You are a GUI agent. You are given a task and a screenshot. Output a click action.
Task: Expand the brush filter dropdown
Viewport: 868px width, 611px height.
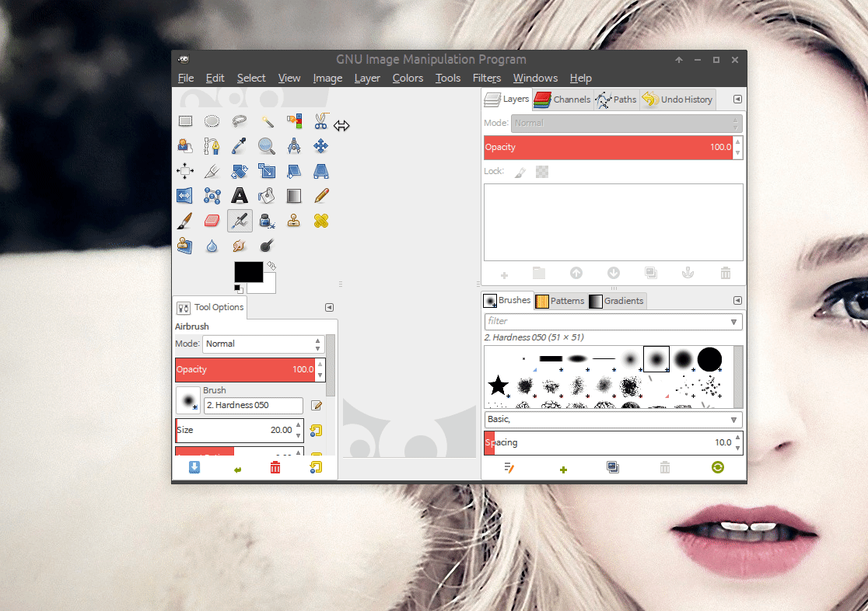pyautogui.click(x=733, y=322)
